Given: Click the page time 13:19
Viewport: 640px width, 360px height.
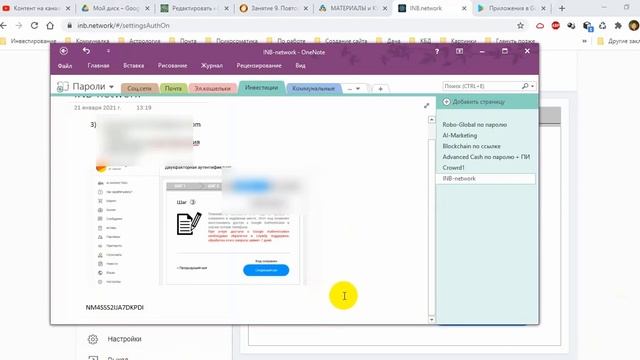Looking at the screenshot, I should [x=144, y=108].
